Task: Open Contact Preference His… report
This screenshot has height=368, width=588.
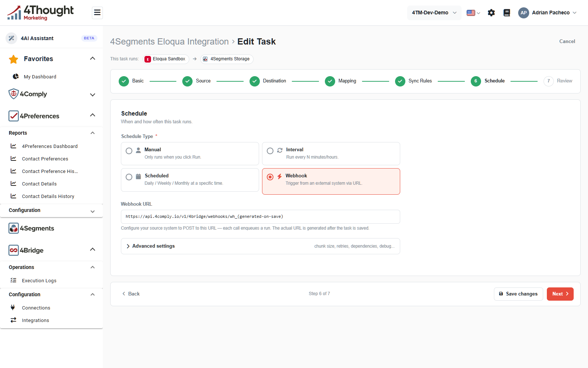Action: click(50, 171)
